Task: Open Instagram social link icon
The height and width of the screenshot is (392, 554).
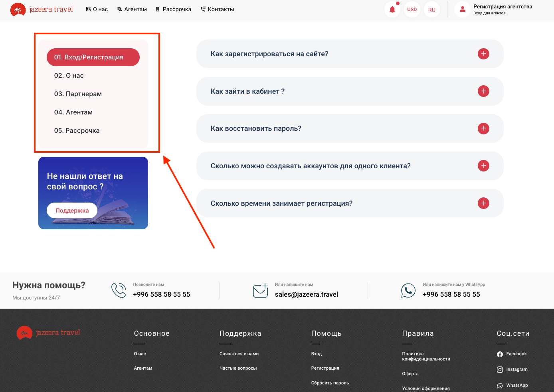Action: tap(500, 370)
